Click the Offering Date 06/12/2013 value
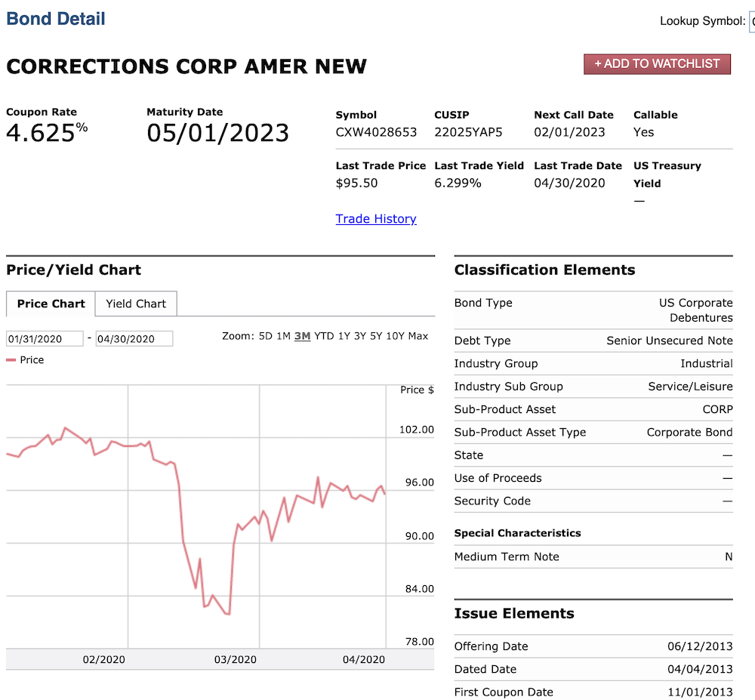Viewport: 755px width, 700px height. 700,646
